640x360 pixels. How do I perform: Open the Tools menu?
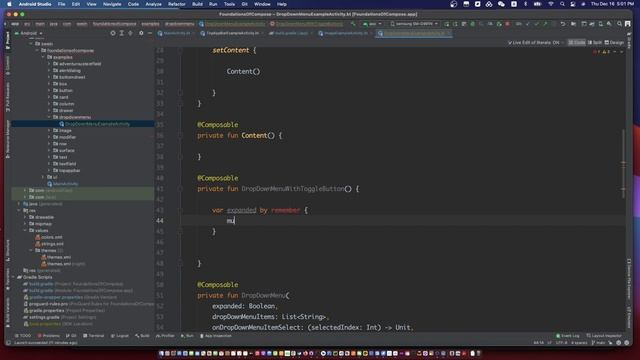[229, 4]
